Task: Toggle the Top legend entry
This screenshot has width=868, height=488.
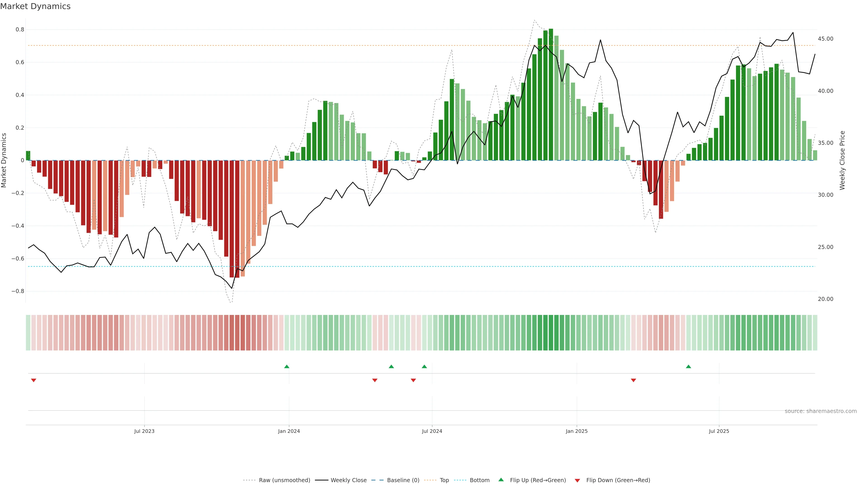Action: (x=444, y=480)
